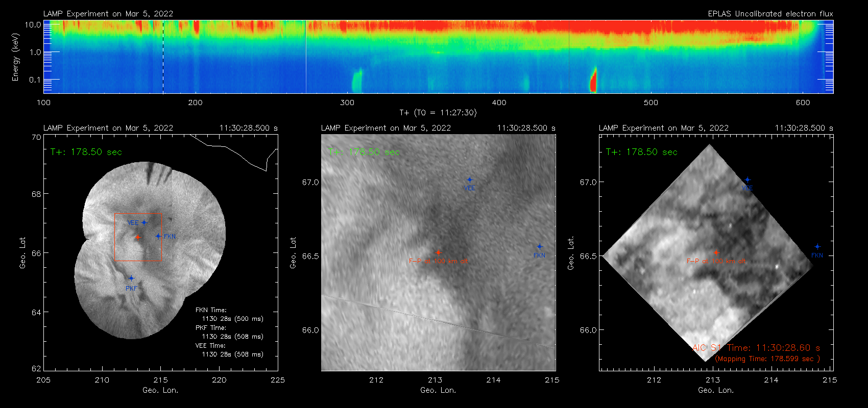Screen dimensions: 868x408
Task: Click the '205' longitude tick in the left panel
Action: pyautogui.click(x=43, y=380)
